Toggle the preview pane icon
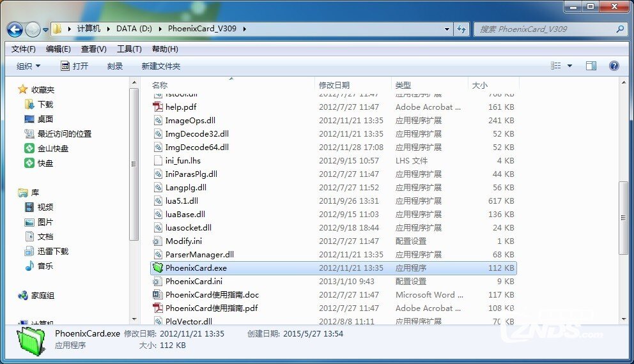Screen dimensions: 634x364 tap(591, 66)
